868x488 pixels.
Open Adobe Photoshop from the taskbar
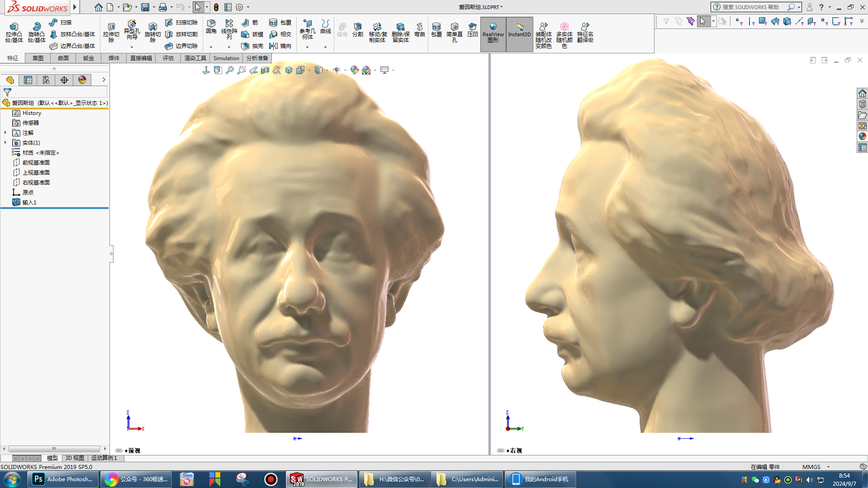(63, 479)
